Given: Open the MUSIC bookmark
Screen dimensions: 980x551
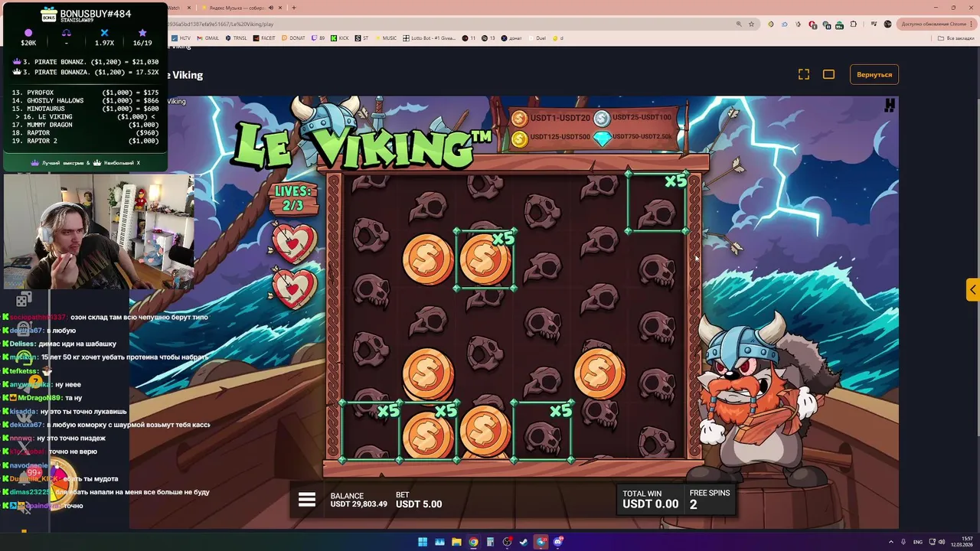Looking at the screenshot, I should pyautogui.click(x=387, y=37).
